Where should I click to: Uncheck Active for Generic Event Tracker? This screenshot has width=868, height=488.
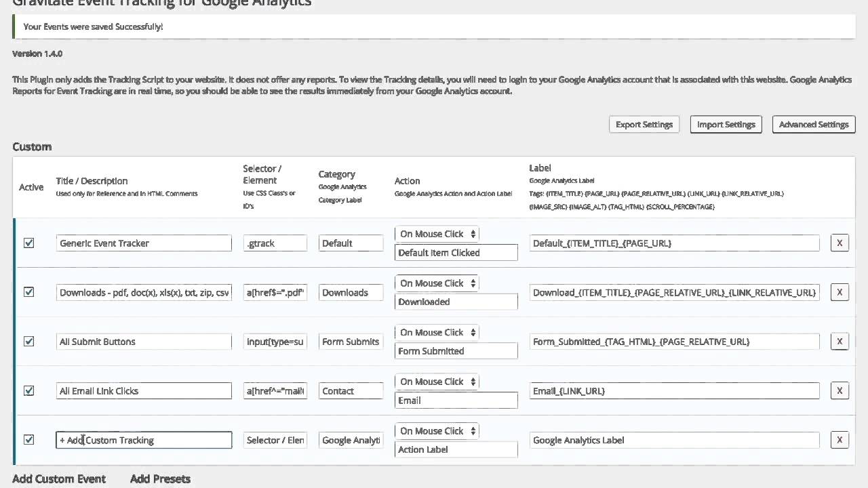[29, 243]
